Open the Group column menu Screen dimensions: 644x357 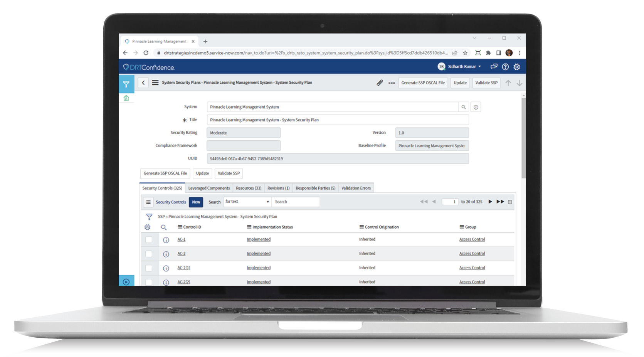tap(462, 227)
